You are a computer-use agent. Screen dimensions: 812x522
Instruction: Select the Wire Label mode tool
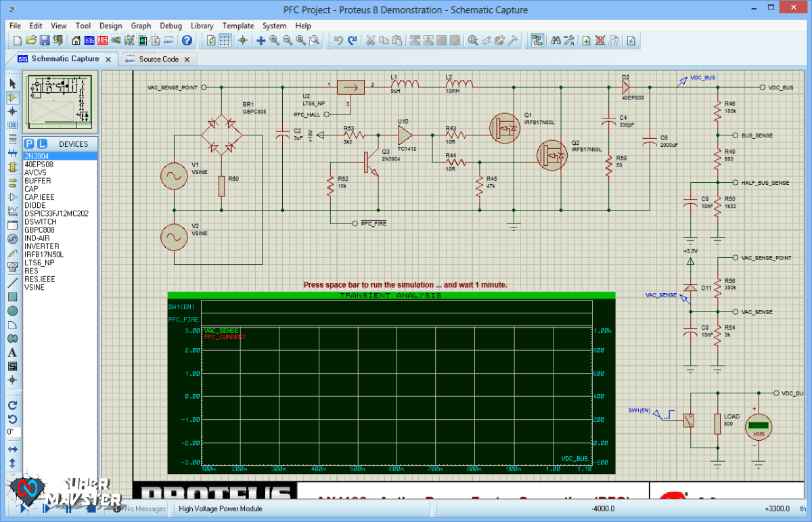(13, 124)
